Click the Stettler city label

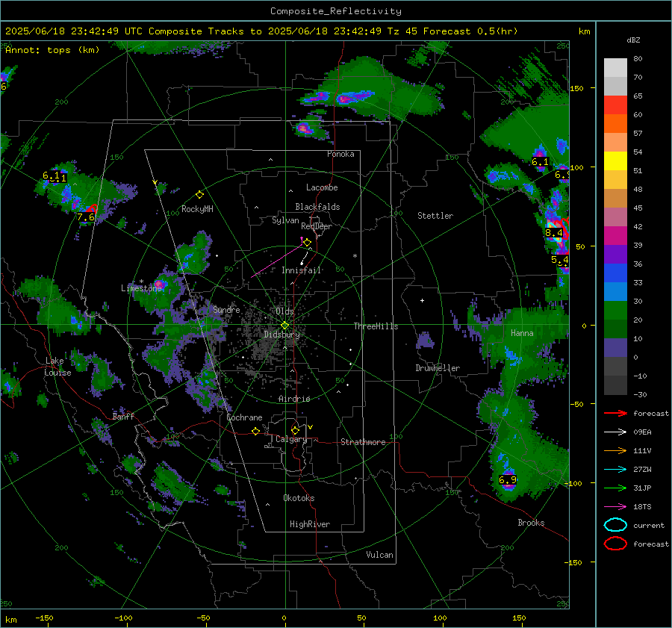coord(435,216)
